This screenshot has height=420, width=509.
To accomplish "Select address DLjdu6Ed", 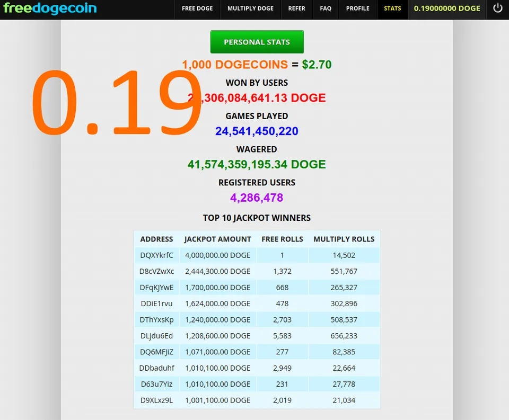I will click(x=156, y=336).
